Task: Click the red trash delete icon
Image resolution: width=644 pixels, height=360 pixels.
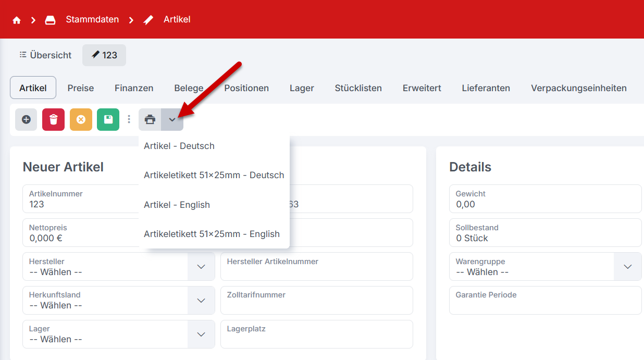Action: pos(53,119)
